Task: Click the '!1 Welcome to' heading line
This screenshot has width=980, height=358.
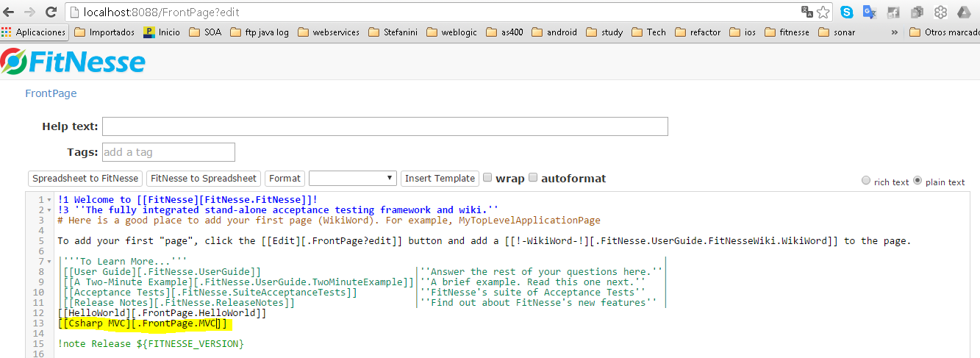Action: click(x=187, y=200)
